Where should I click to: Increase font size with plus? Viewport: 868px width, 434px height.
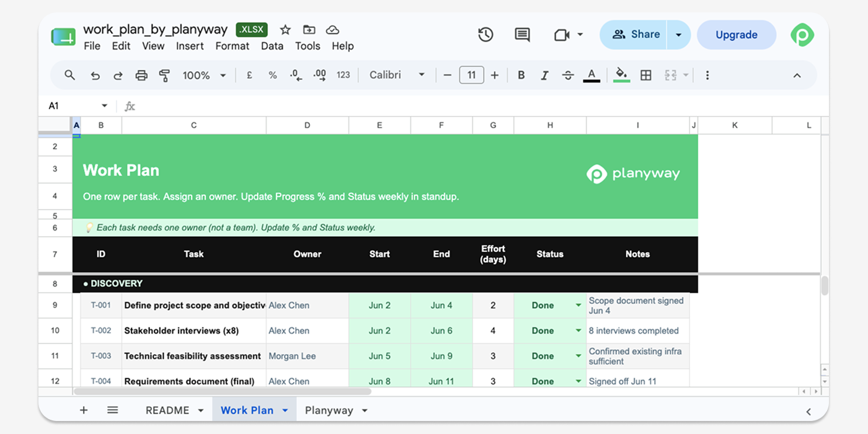click(495, 75)
